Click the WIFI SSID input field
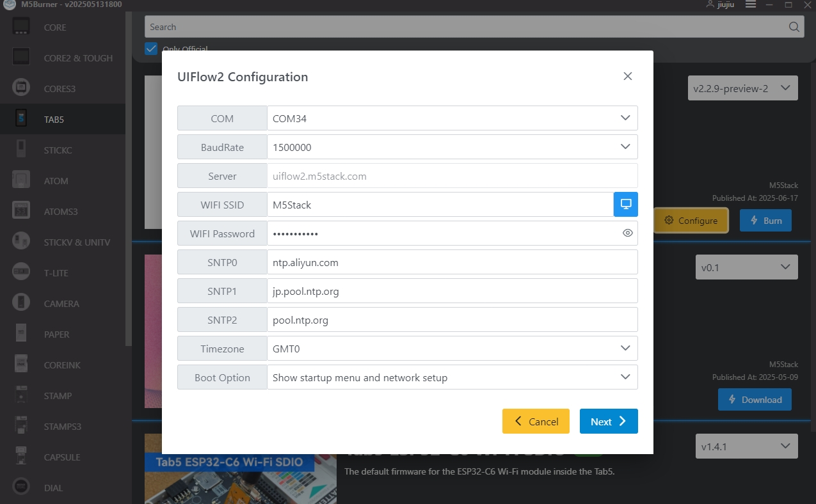The width and height of the screenshot is (816, 504). tap(440, 204)
